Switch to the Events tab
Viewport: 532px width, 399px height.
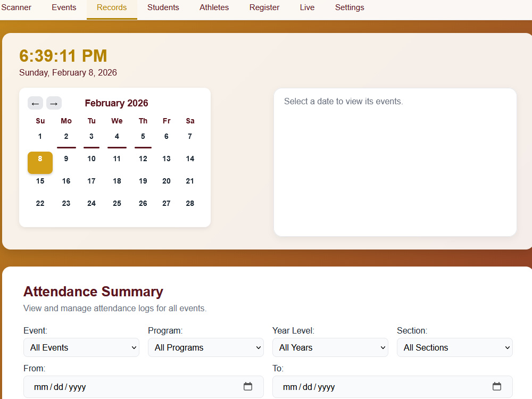[x=64, y=7]
